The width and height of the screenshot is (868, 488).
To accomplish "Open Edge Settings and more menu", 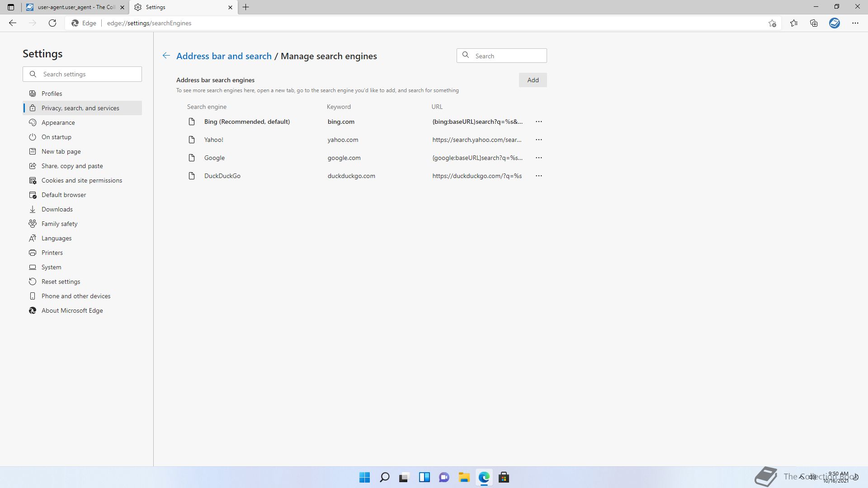I will (x=855, y=23).
